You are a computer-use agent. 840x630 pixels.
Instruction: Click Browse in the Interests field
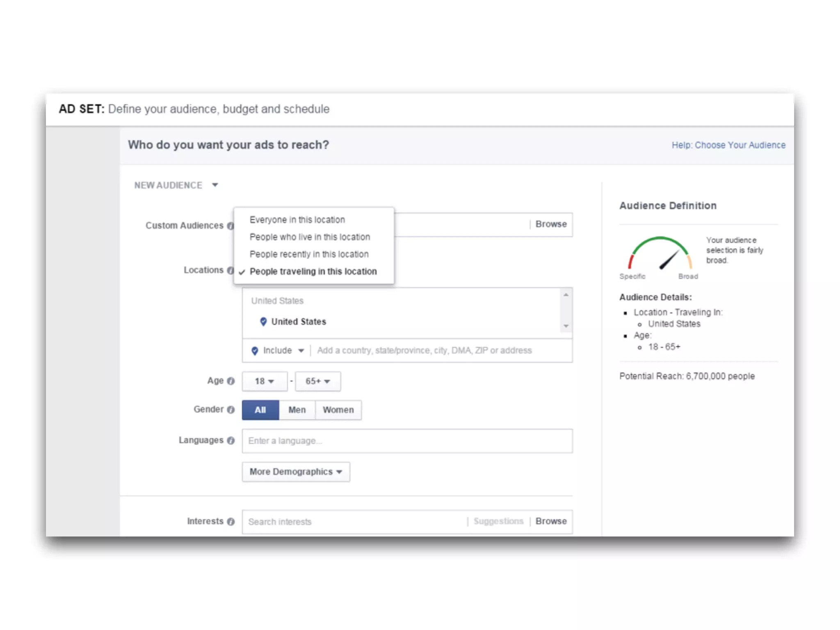(x=551, y=521)
